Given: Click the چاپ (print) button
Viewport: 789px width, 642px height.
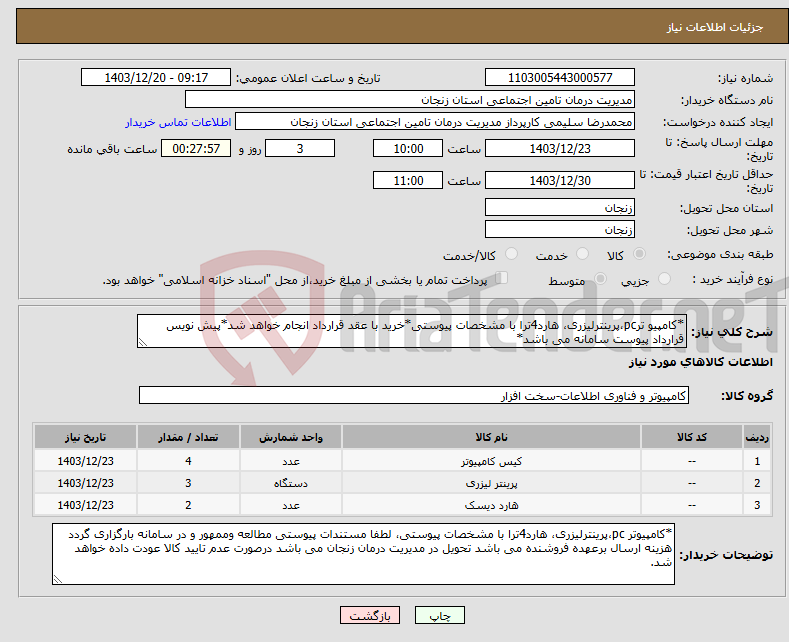Looking at the screenshot, I should 439,615.
